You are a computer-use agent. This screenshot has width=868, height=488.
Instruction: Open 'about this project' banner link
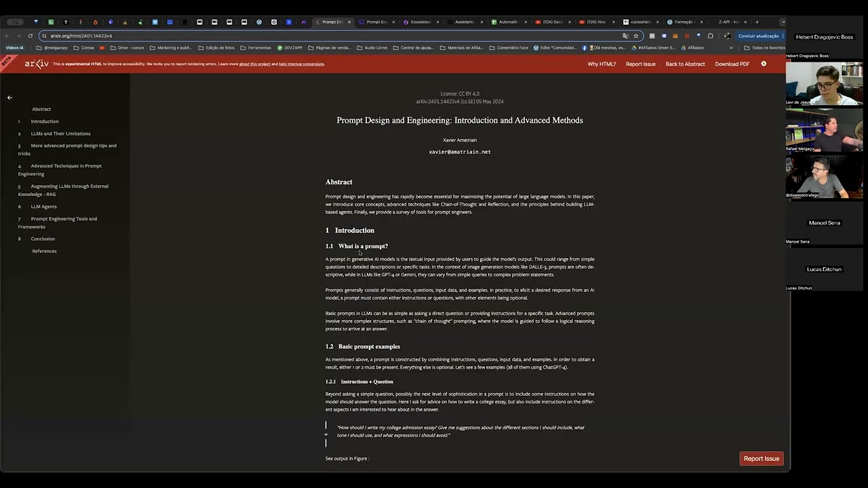(x=254, y=64)
